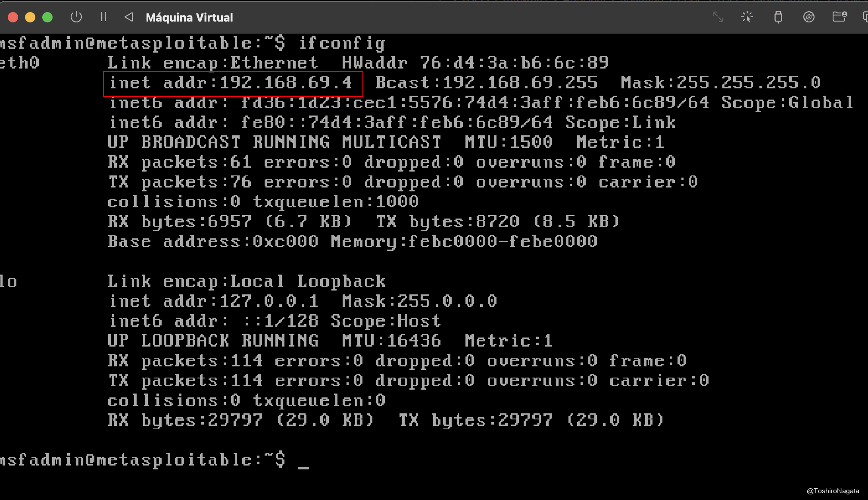Restart the VM with the triangle icon

(128, 17)
